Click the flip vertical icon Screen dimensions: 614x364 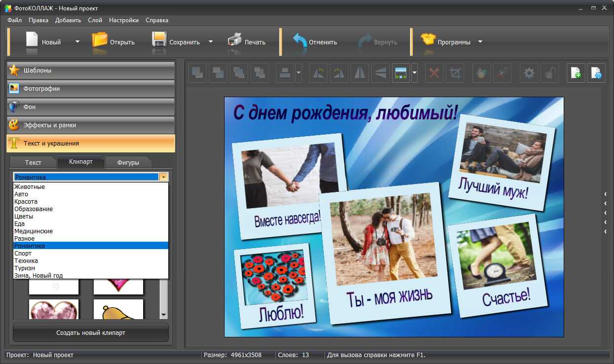(380, 73)
